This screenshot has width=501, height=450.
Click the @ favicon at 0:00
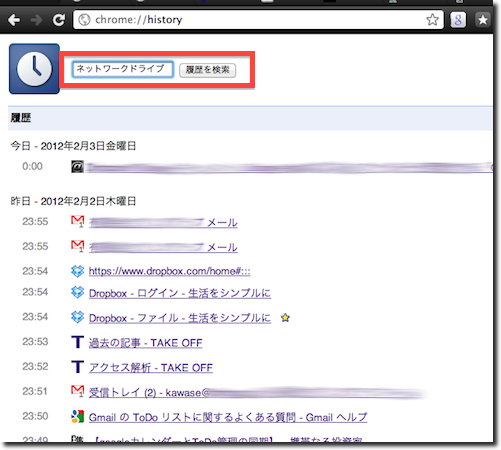tap(77, 167)
